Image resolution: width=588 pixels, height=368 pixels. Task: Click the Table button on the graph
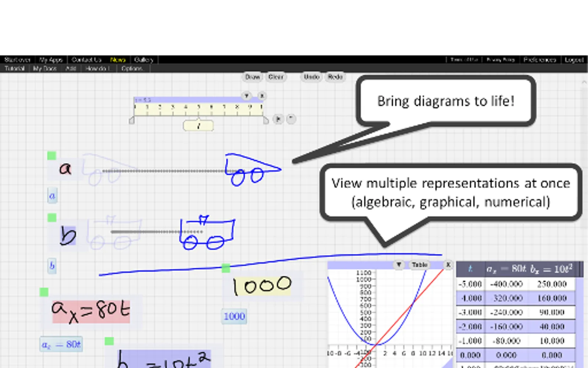point(419,265)
